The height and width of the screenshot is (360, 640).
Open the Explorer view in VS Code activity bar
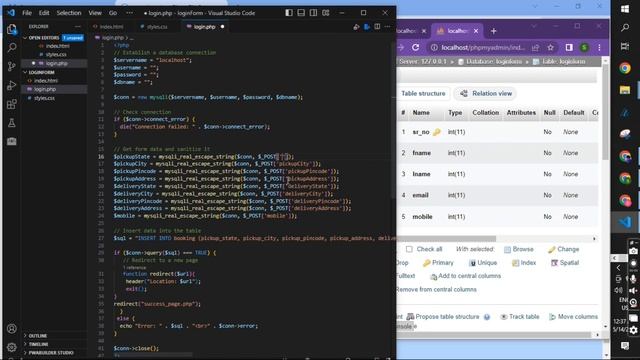pyautogui.click(x=12, y=29)
